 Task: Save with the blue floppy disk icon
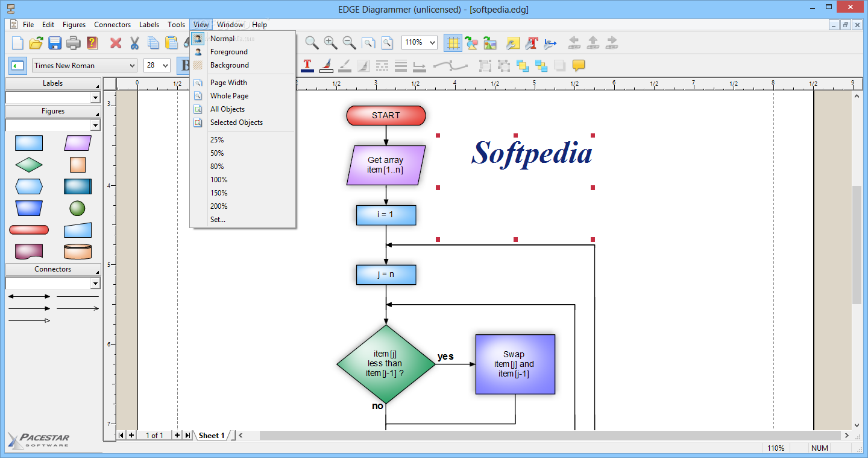(55, 43)
